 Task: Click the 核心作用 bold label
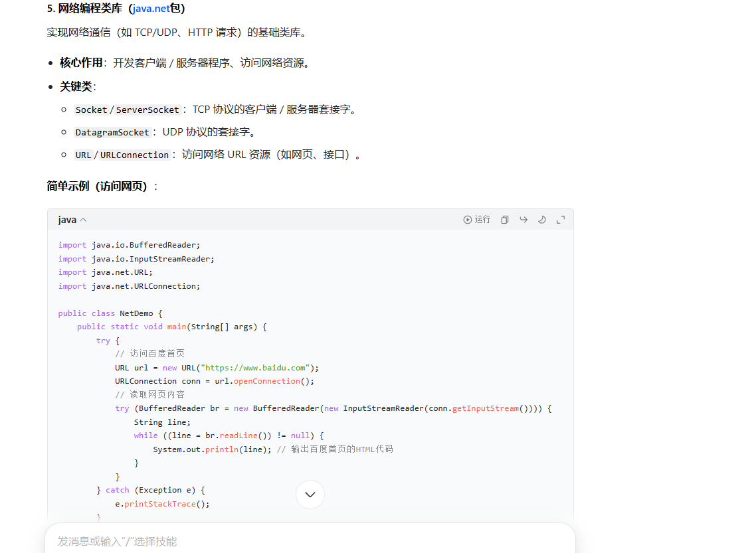81,62
